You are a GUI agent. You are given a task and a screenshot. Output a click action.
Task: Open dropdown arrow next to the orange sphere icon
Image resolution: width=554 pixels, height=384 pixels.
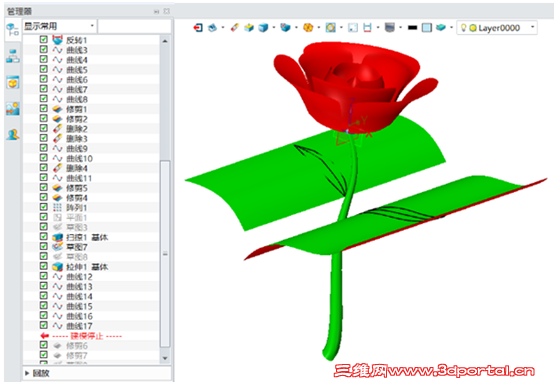point(319,27)
